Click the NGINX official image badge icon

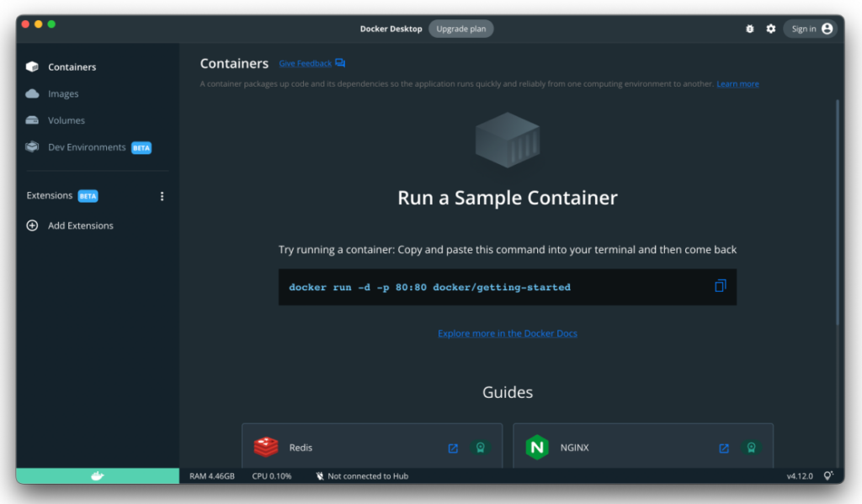point(751,448)
